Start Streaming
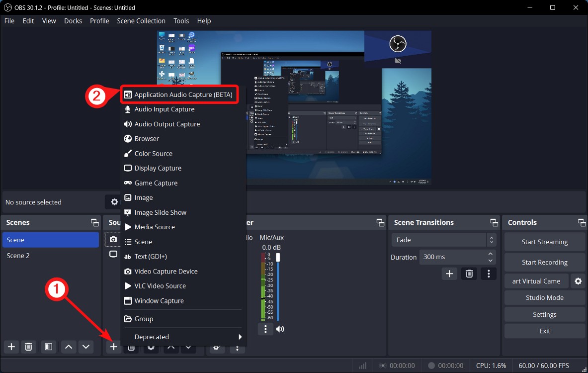 [544, 242]
